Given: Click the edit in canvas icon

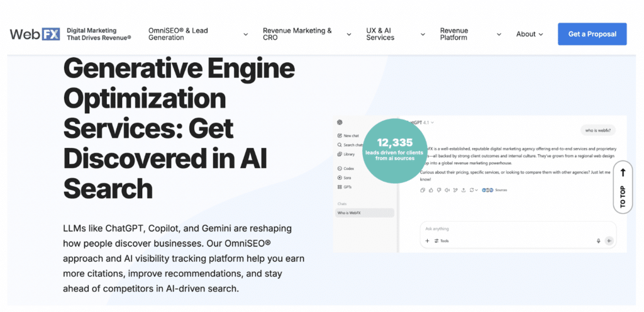Looking at the screenshot, I should pos(455,190).
